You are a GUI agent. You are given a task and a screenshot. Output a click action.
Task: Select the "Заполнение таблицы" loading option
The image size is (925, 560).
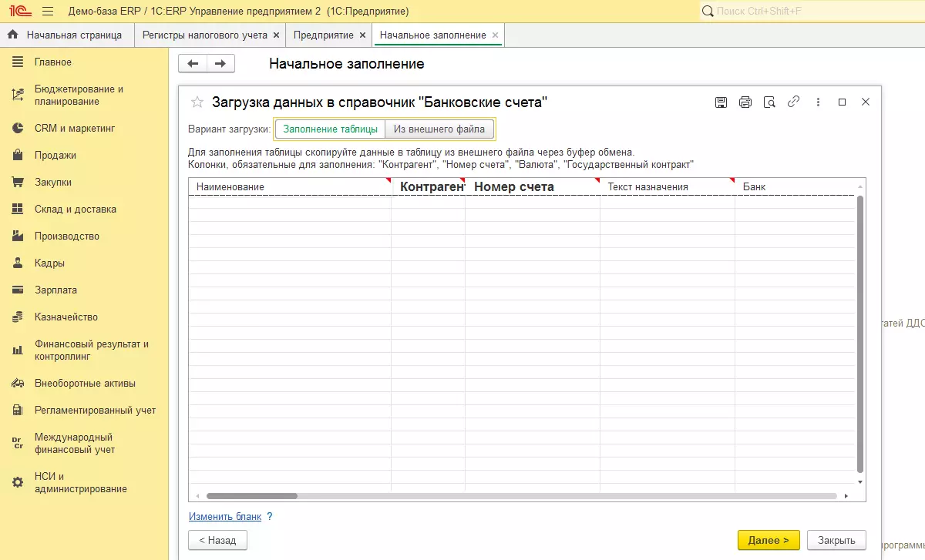click(x=330, y=129)
